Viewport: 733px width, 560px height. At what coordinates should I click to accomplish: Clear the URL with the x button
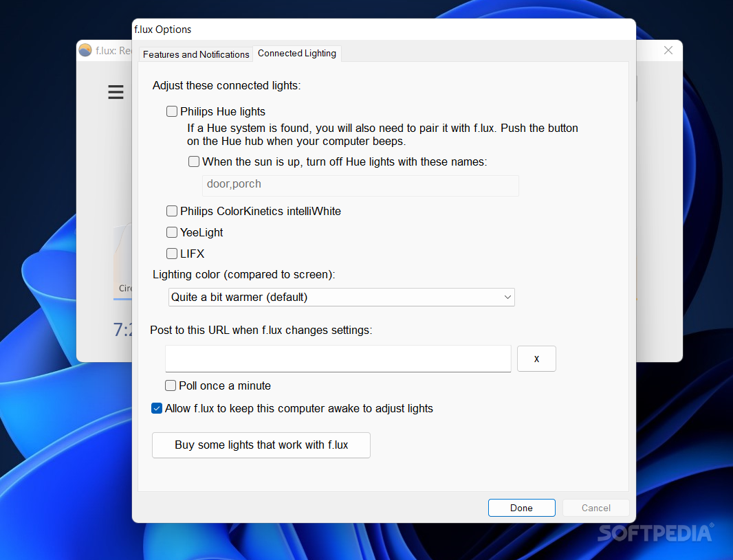[536, 359]
